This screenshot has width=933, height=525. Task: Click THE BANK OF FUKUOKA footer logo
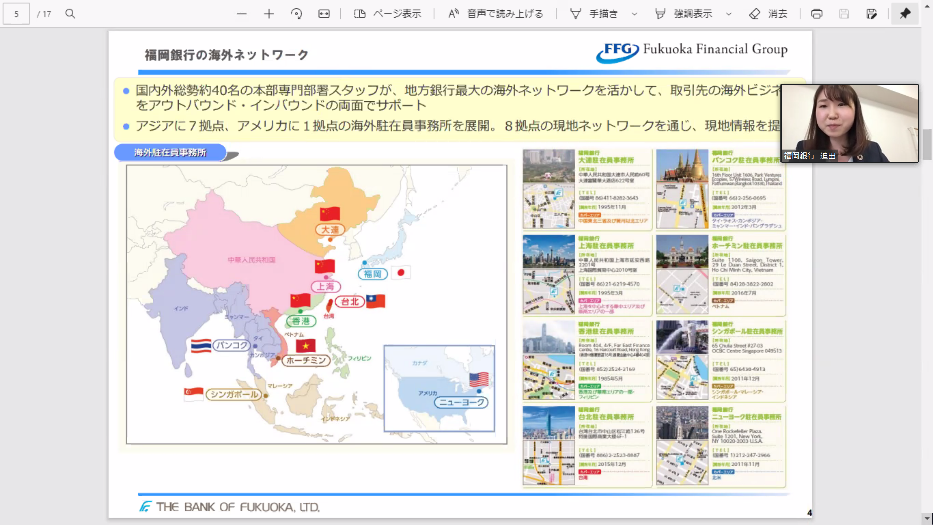coord(230,507)
